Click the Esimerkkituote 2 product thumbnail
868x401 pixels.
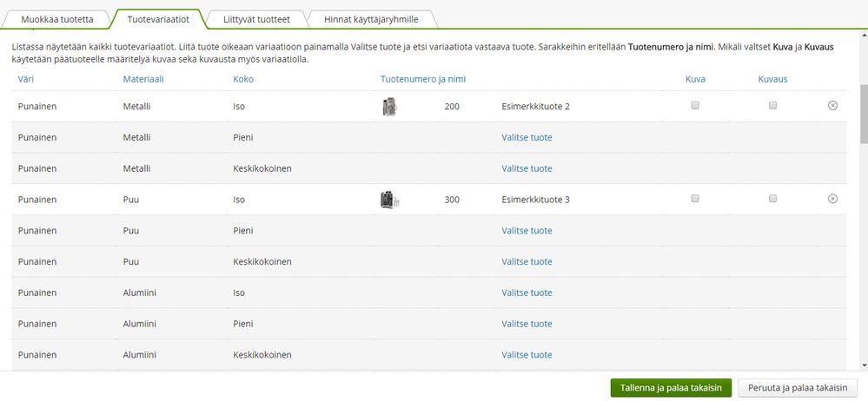388,106
